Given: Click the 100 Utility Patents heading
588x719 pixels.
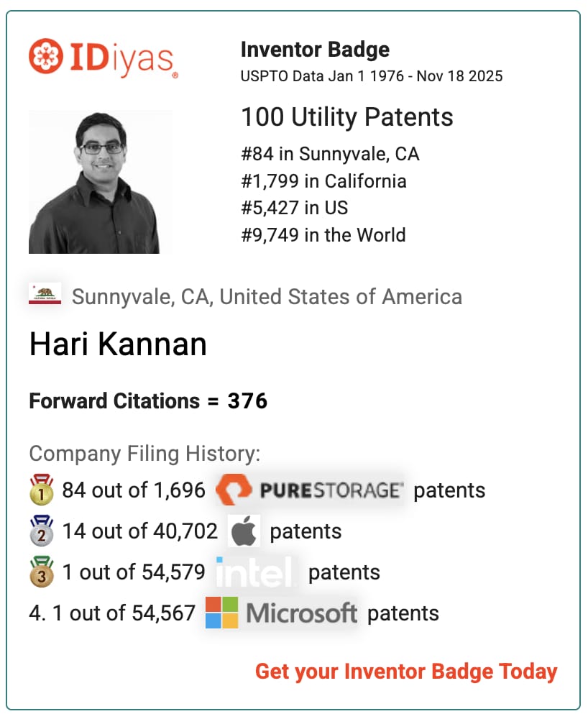Looking at the screenshot, I should [346, 116].
